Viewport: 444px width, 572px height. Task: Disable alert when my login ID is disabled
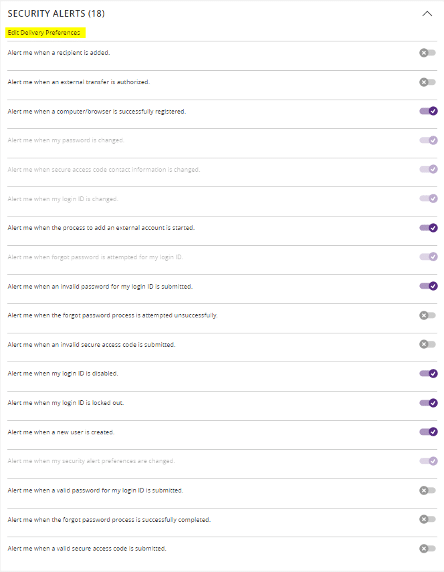[x=428, y=374]
